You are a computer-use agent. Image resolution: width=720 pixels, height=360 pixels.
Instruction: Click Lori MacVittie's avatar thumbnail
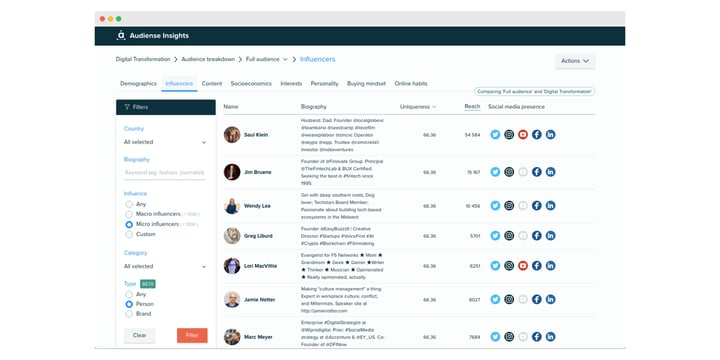point(232,266)
